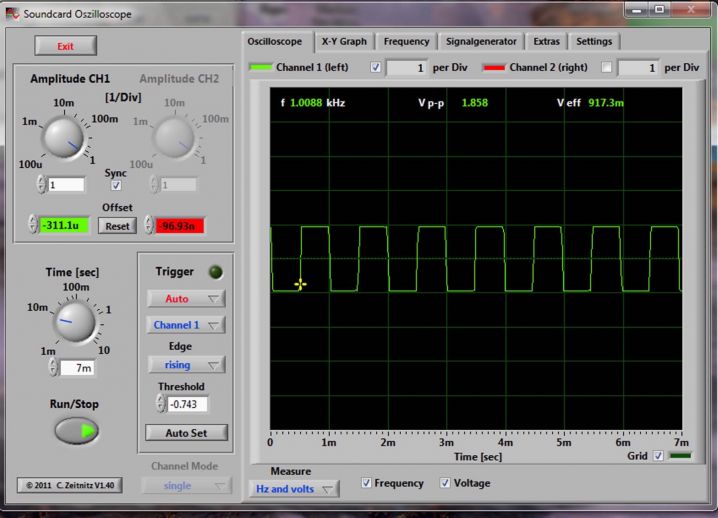Disable the Channel 1 (left) checkbox
Viewport: 718px width, 518px height.
[x=375, y=68]
